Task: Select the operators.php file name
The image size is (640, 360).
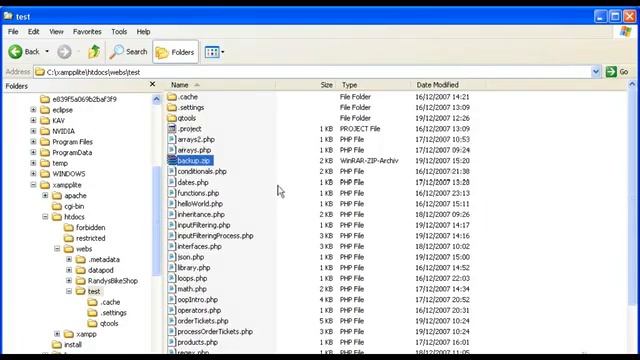Action: 199,310
